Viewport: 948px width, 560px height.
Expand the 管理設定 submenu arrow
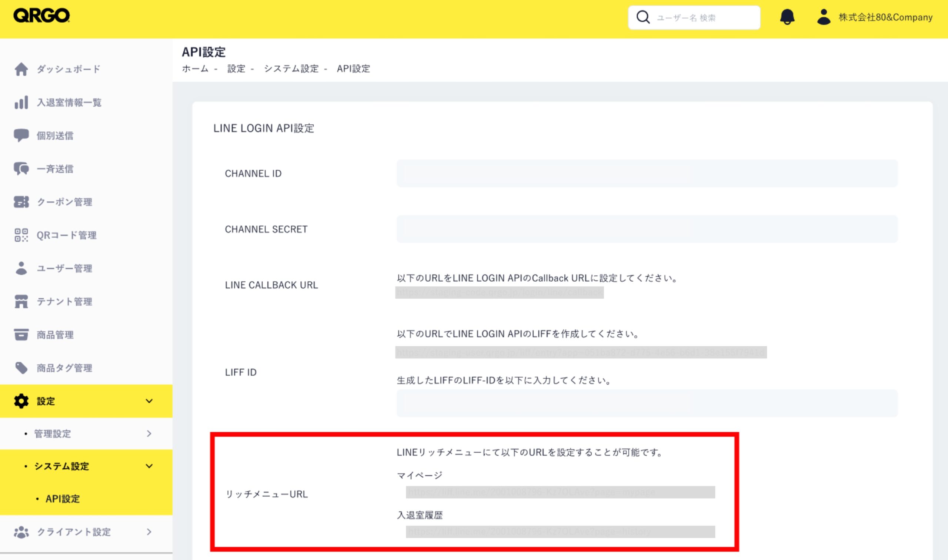(149, 433)
